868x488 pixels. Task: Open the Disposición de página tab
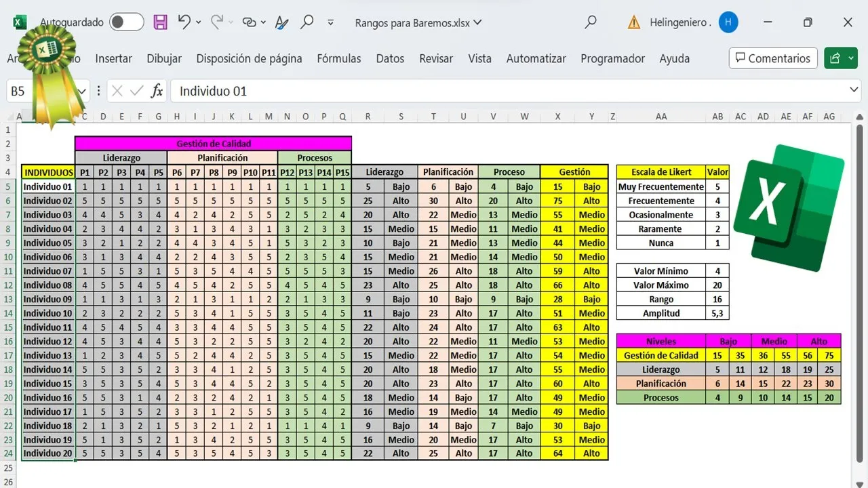point(249,58)
